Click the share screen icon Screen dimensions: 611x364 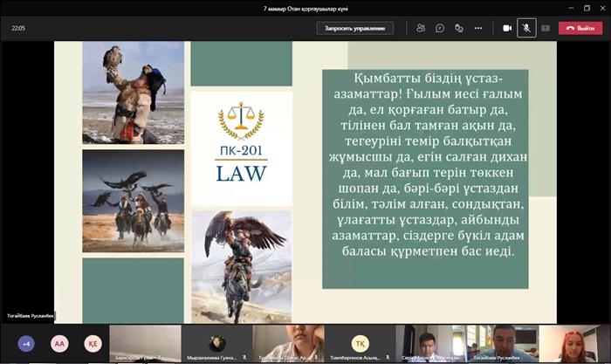pyautogui.click(x=546, y=28)
